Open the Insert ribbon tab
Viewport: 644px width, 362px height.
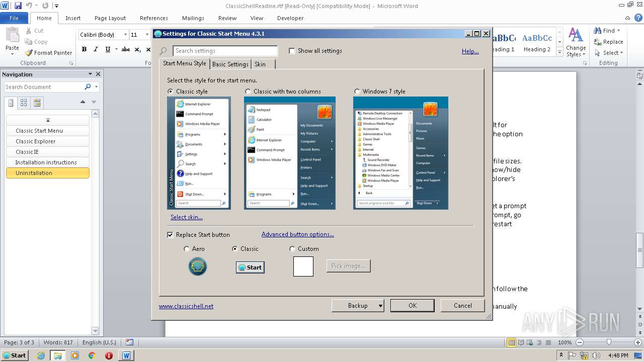coord(73,18)
